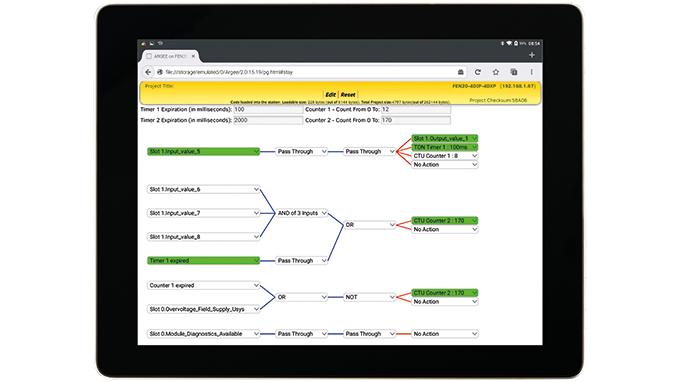Click the Edit link

pos(330,95)
